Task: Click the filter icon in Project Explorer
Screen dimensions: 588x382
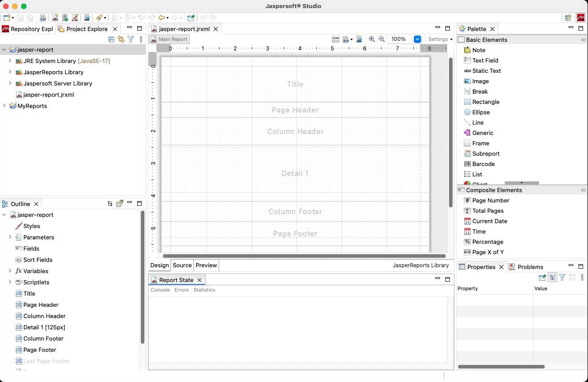Action: (x=130, y=39)
